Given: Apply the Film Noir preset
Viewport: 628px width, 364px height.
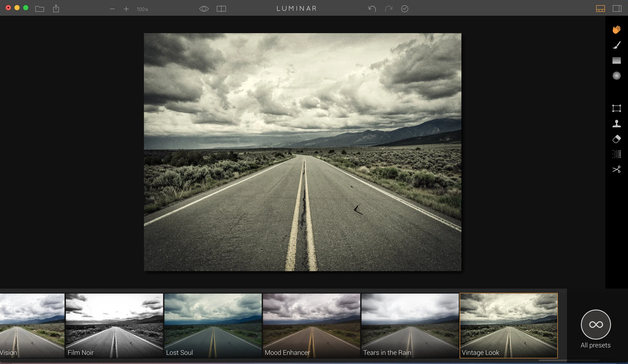Looking at the screenshot, I should pos(114,325).
